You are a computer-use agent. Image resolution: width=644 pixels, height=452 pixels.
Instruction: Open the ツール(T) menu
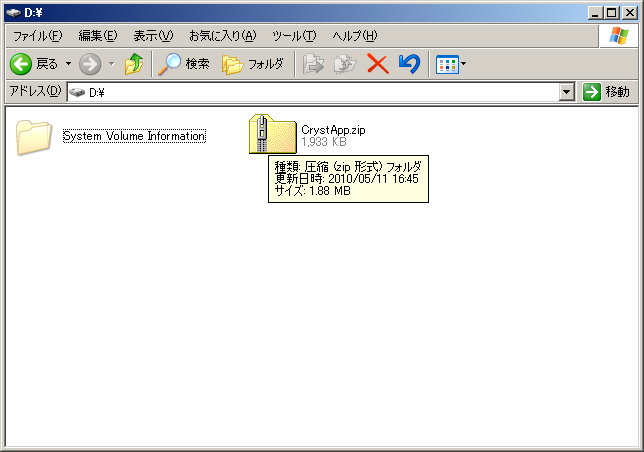click(294, 36)
